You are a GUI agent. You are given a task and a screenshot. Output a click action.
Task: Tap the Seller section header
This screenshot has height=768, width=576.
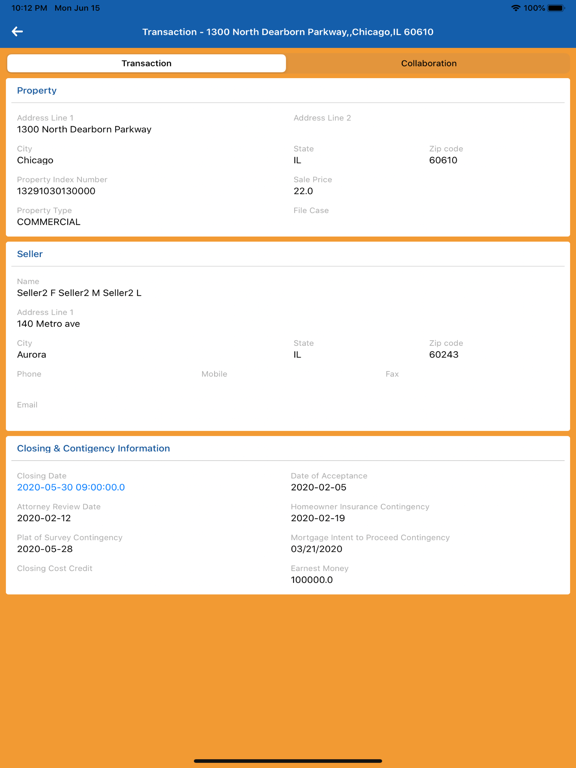[30, 254]
